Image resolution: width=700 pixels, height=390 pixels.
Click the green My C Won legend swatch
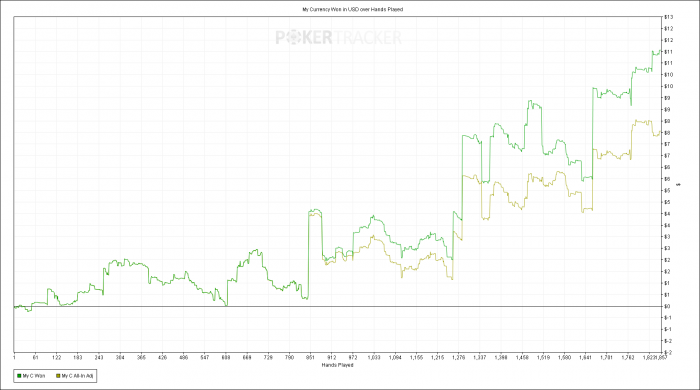click(19, 376)
